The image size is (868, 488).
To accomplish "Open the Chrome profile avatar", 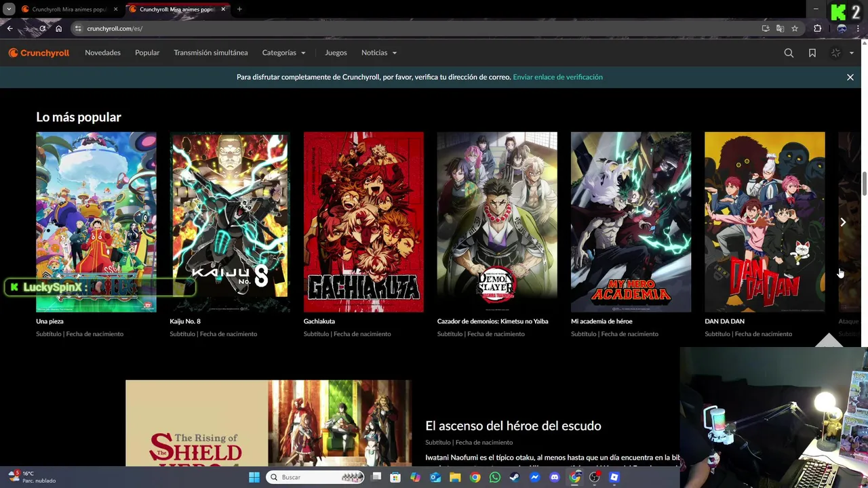I will [842, 28].
